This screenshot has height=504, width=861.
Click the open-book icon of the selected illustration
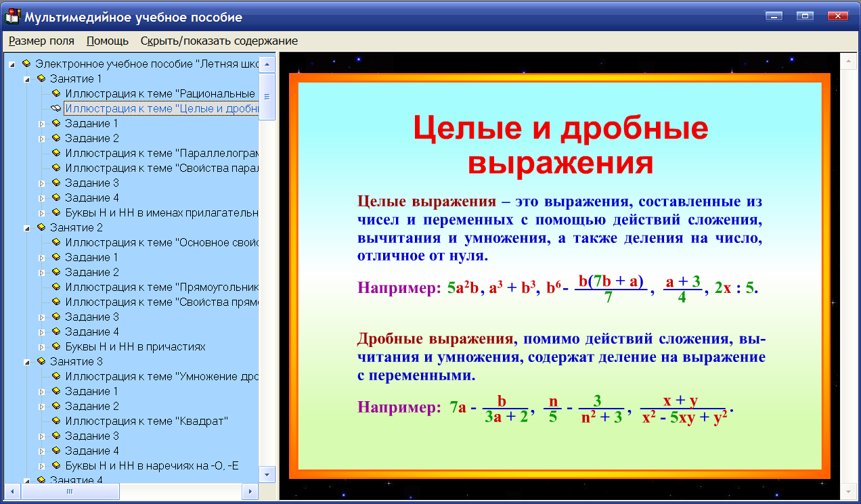tap(56, 108)
